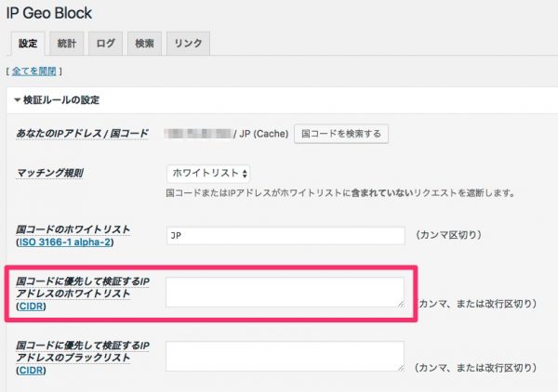Open the CIDR link under IPアドレスのブラックリスト

click(x=31, y=371)
